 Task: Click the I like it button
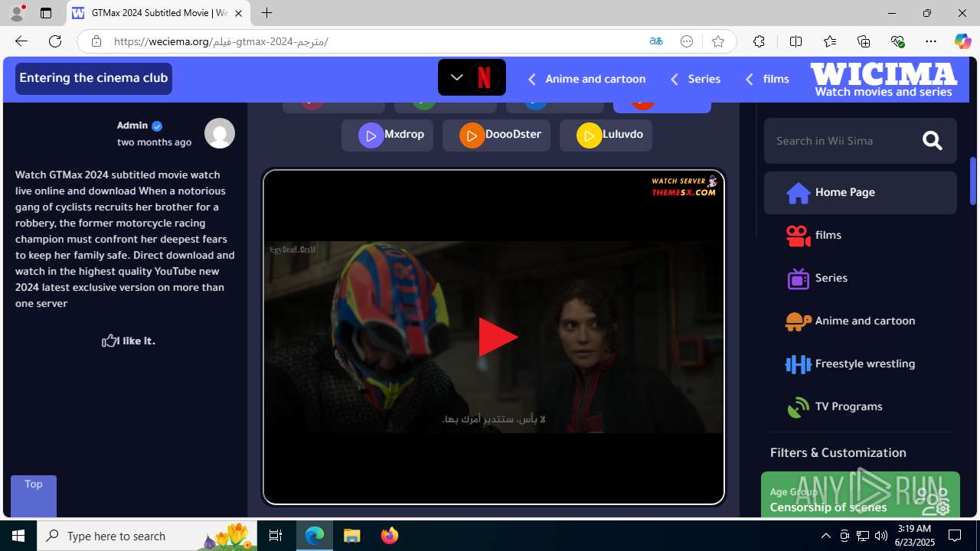click(128, 341)
